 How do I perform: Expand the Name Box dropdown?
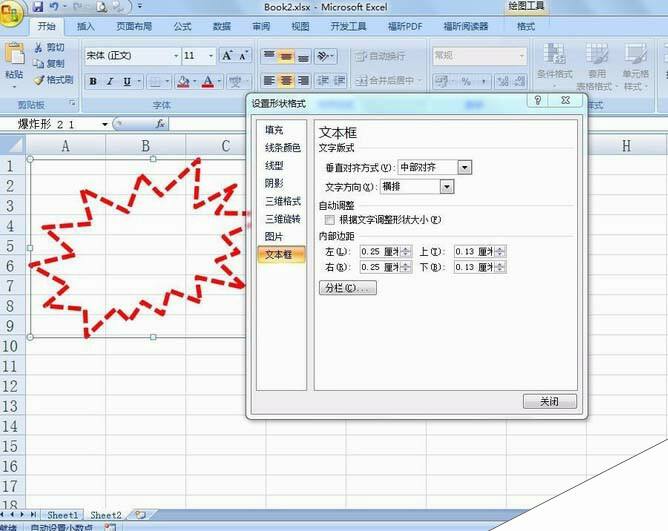coord(104,124)
